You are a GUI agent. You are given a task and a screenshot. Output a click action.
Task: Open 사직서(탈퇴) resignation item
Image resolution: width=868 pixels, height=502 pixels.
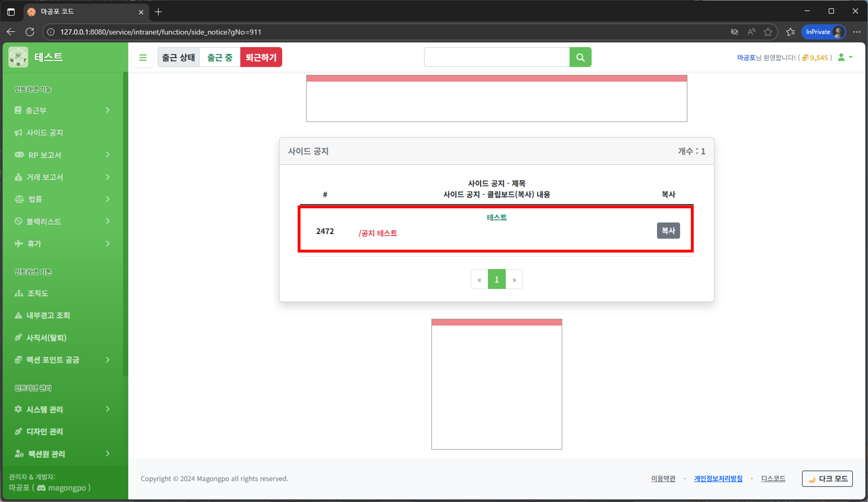(x=46, y=338)
